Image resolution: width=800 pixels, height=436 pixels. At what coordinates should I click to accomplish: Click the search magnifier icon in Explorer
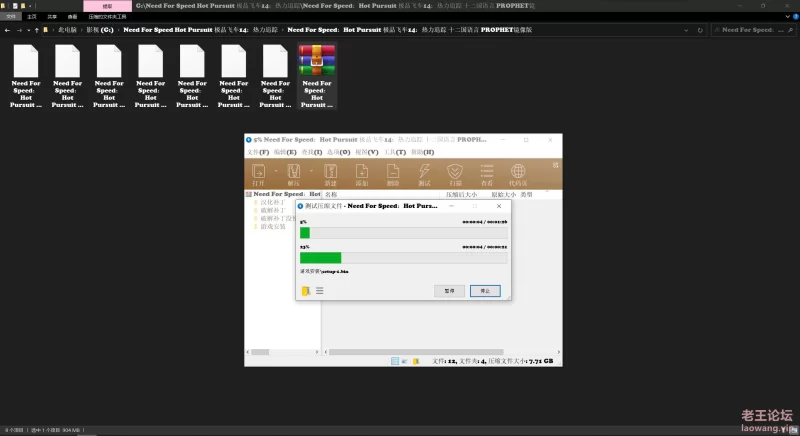click(x=790, y=30)
